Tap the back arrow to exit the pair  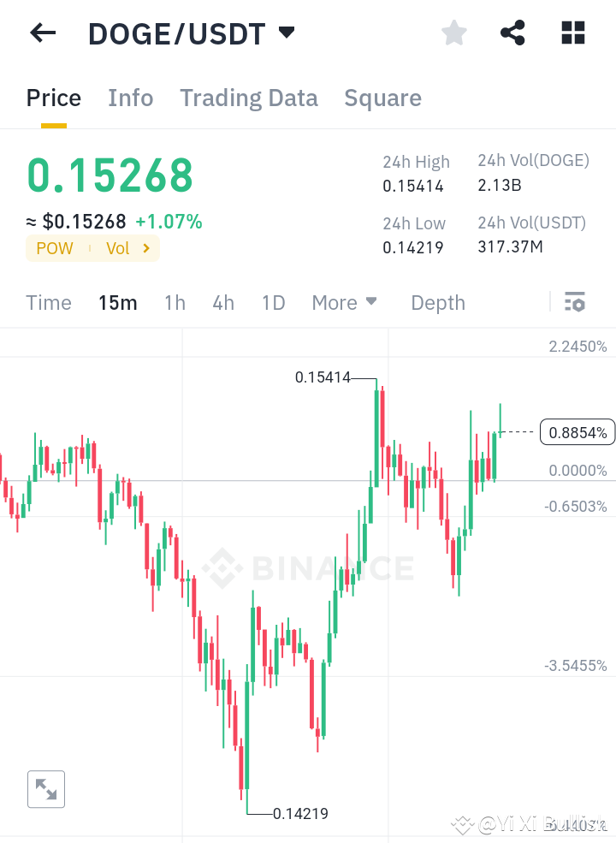tap(41, 33)
